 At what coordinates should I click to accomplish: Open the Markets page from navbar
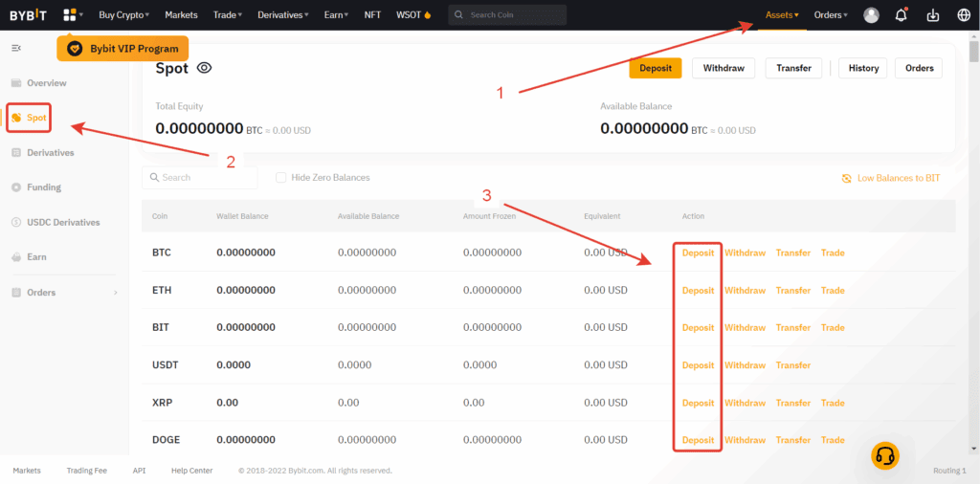coord(181,15)
